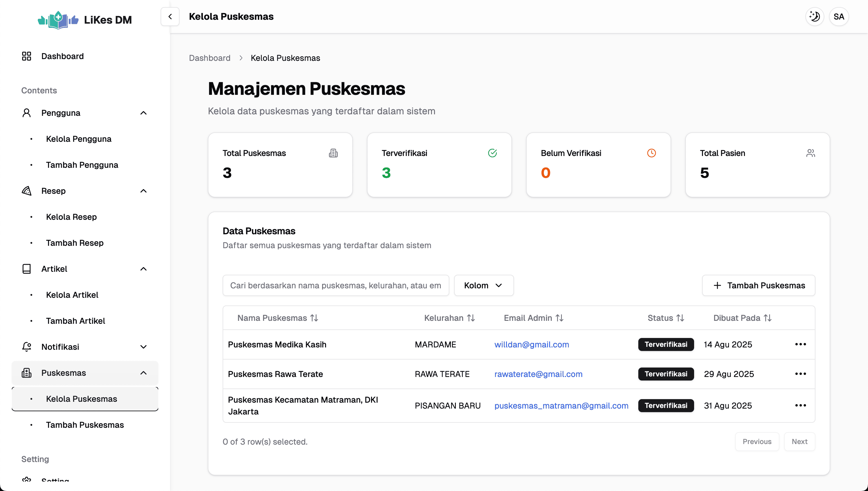Viewport: 868px width, 491px height.
Task: Click the Total Puskesmas stat card
Action: click(x=280, y=165)
